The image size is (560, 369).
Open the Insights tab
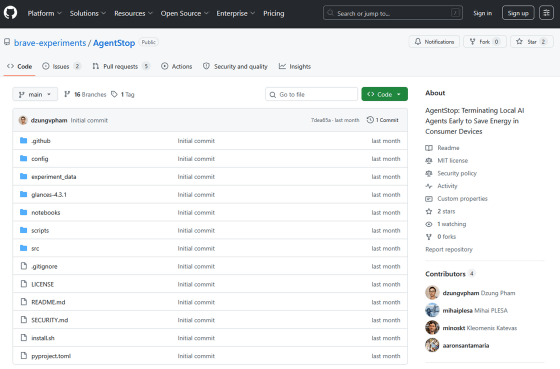(295, 66)
